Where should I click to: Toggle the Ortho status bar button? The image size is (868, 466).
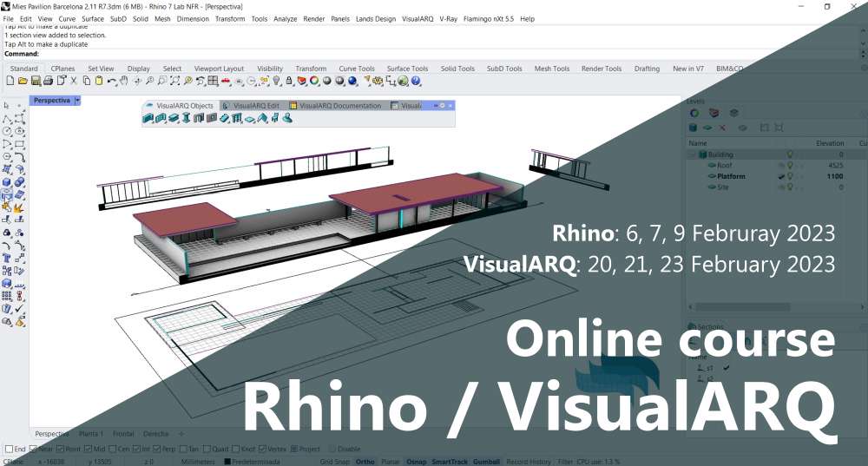[x=365, y=462]
